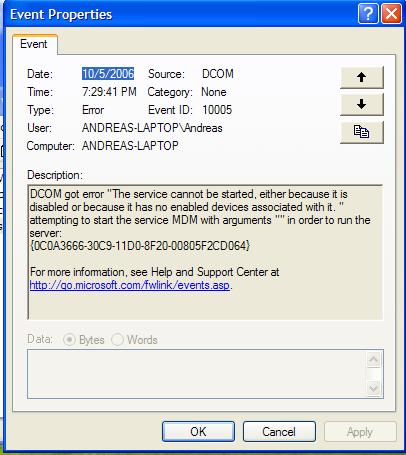
Task: Confirm with the OK button
Action: coord(198,432)
